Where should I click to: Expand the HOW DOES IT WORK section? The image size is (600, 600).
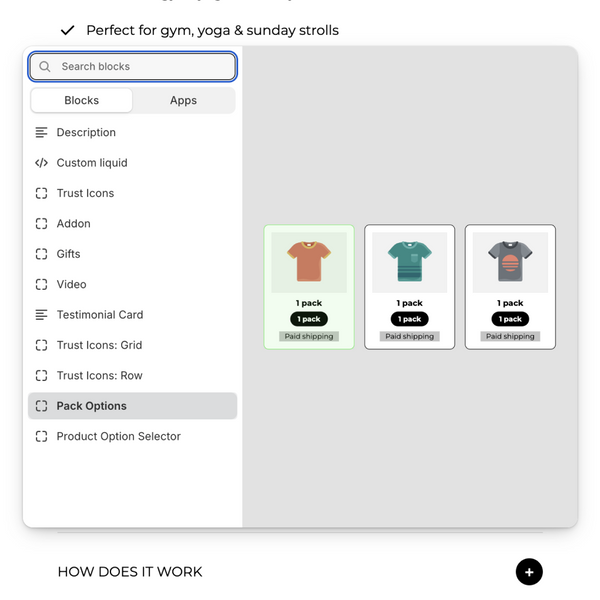[x=529, y=572]
